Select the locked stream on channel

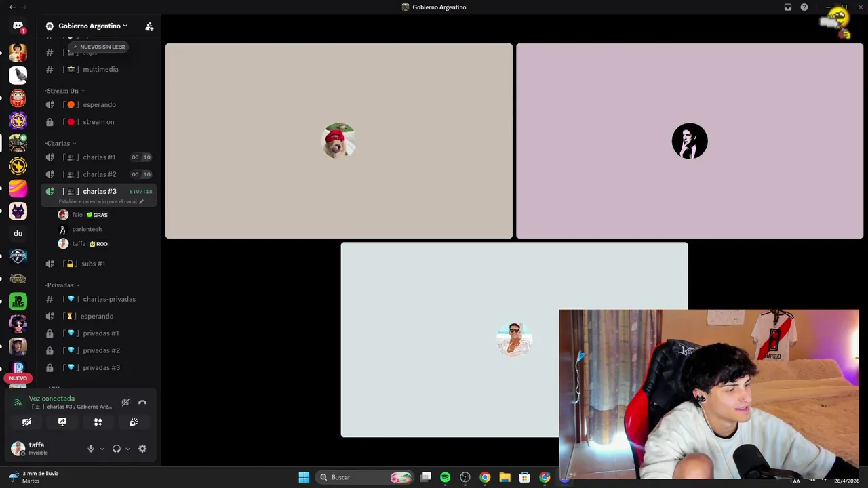99,122
